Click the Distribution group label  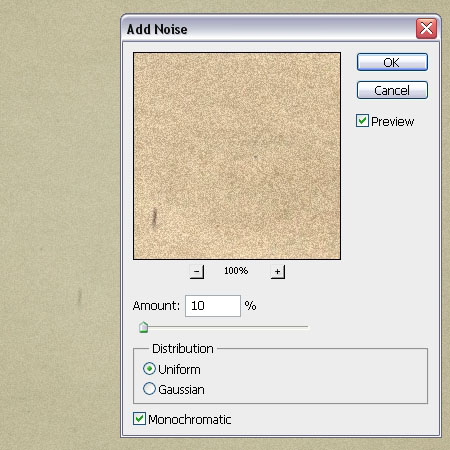(183, 349)
